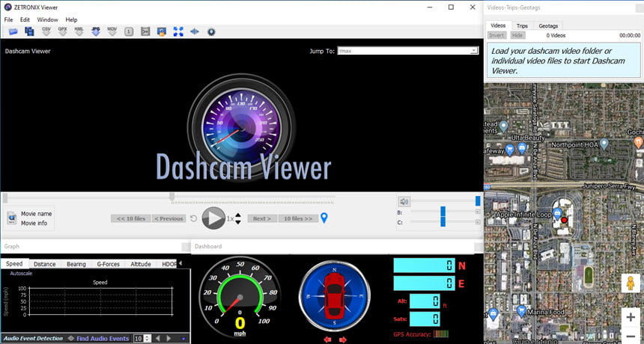644x344 pixels.
Task: Click the Hide button in Videos panel
Action: pyautogui.click(x=517, y=35)
